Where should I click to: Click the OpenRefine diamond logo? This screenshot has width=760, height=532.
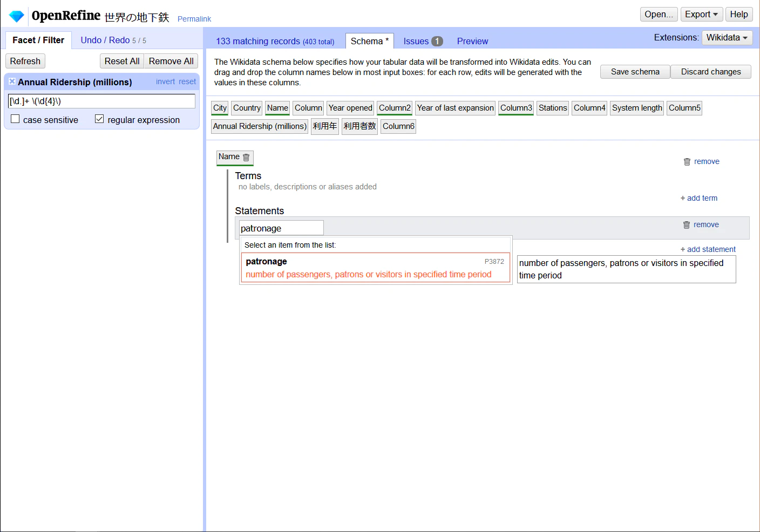click(x=17, y=16)
